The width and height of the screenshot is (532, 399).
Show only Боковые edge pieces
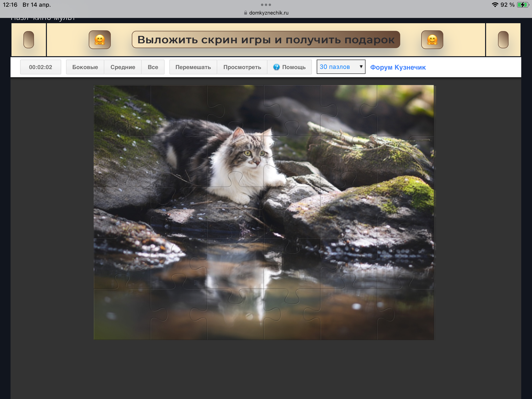[85, 67]
